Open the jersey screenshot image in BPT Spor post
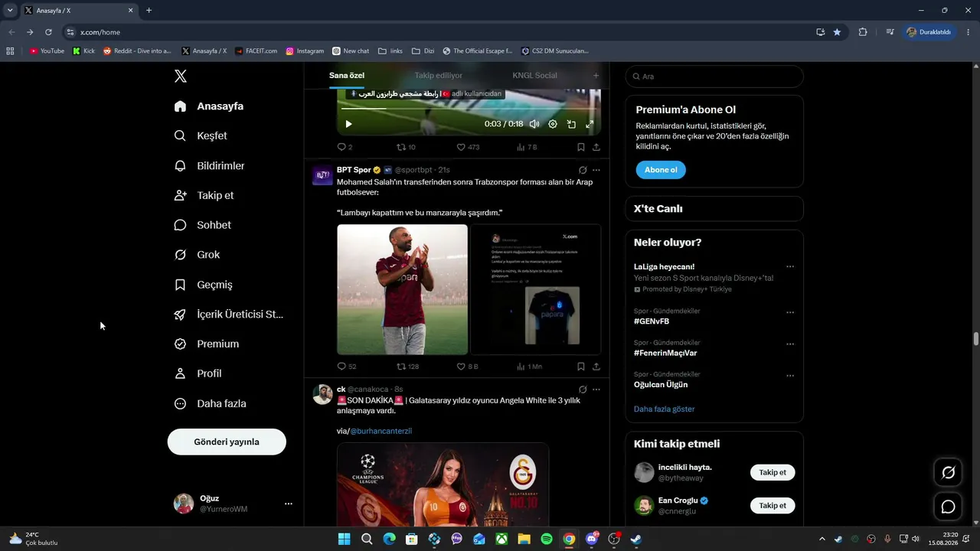Image resolution: width=980 pixels, height=551 pixels. [535, 289]
